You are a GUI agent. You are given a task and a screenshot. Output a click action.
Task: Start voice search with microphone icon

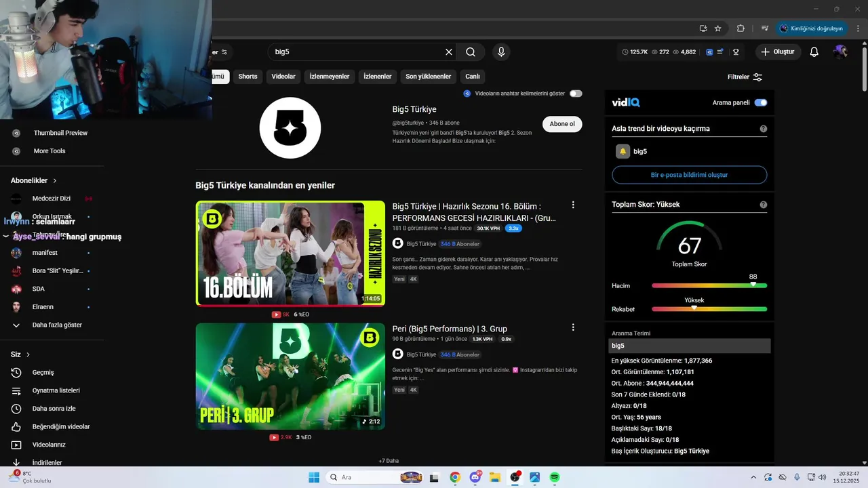coord(501,52)
